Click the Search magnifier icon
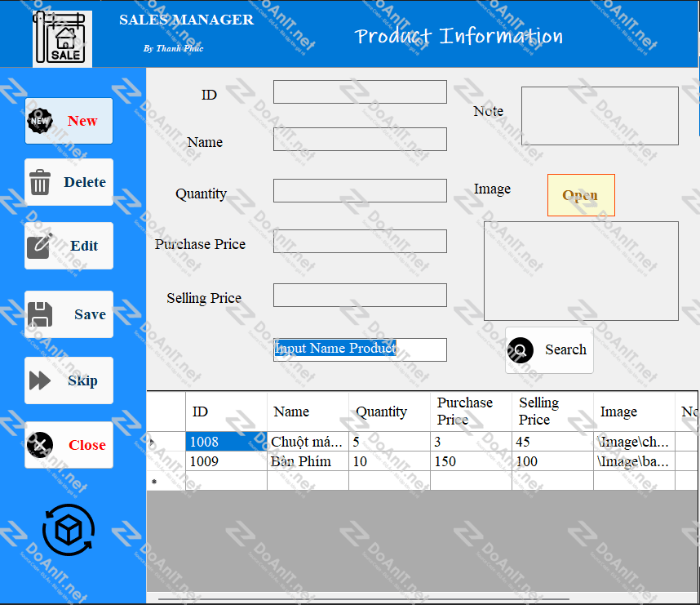700x605 pixels. pyautogui.click(x=520, y=350)
